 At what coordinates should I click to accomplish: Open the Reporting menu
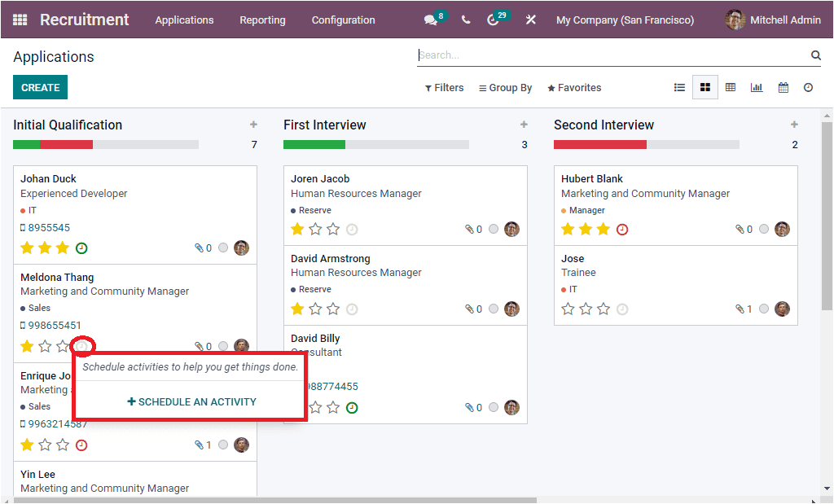tap(262, 19)
